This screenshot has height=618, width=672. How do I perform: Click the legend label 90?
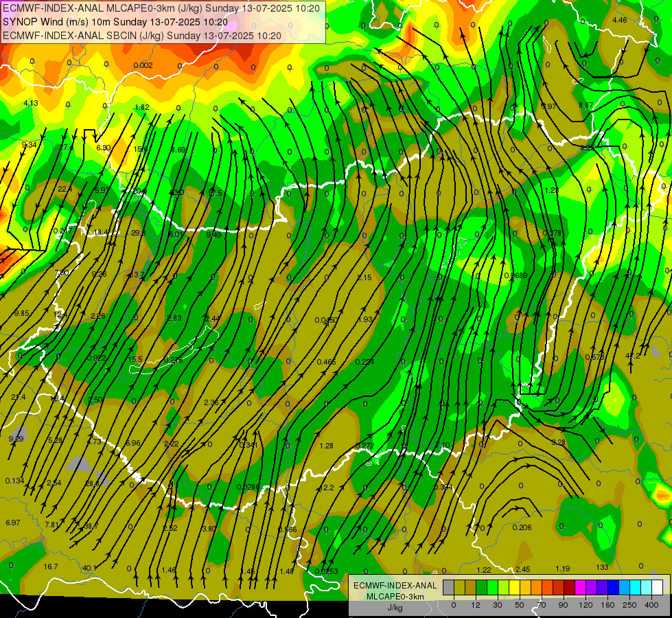(x=563, y=605)
